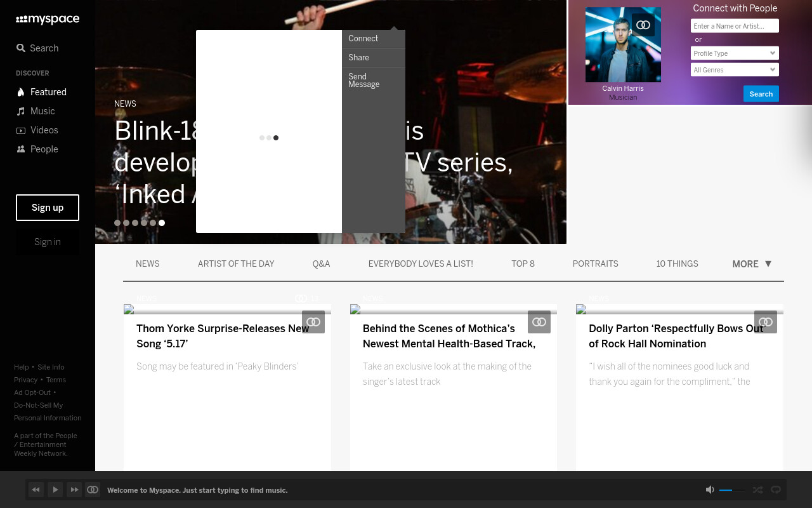Viewport: 812px width, 508px height.
Task: Open the Profile Type dropdown
Action: point(735,53)
